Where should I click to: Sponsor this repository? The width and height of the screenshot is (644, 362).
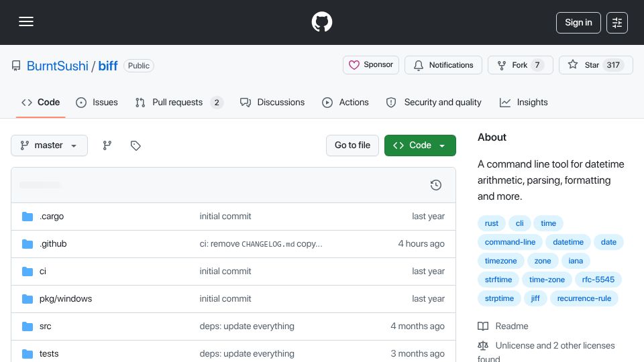(x=371, y=65)
